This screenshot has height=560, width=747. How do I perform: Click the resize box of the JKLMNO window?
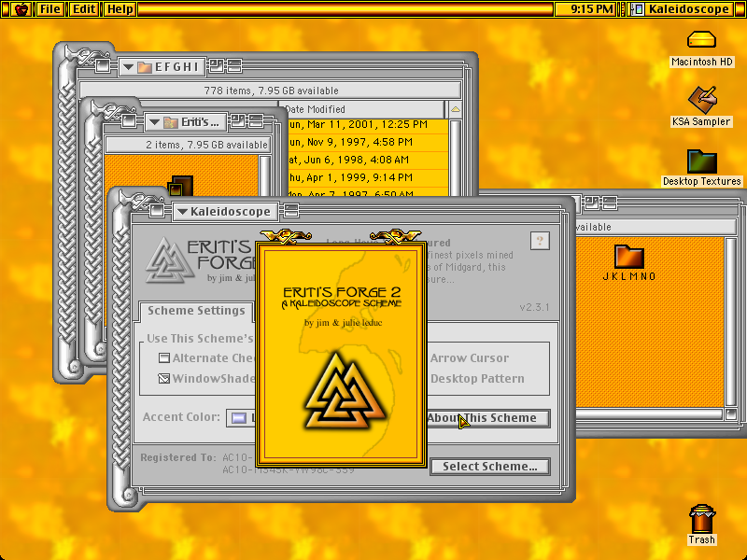(731, 414)
